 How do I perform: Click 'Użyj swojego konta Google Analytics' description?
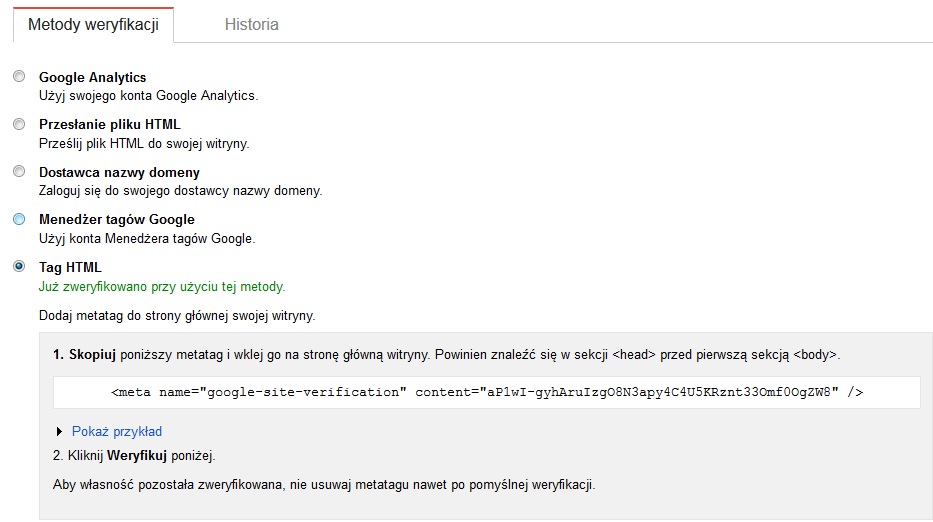pos(148,96)
